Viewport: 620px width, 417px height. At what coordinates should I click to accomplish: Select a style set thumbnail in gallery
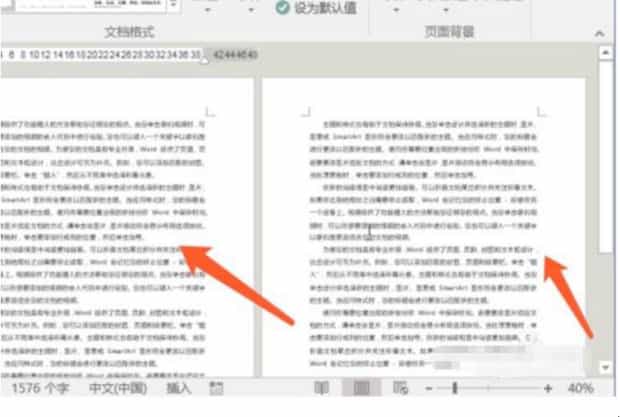(x=120, y=6)
